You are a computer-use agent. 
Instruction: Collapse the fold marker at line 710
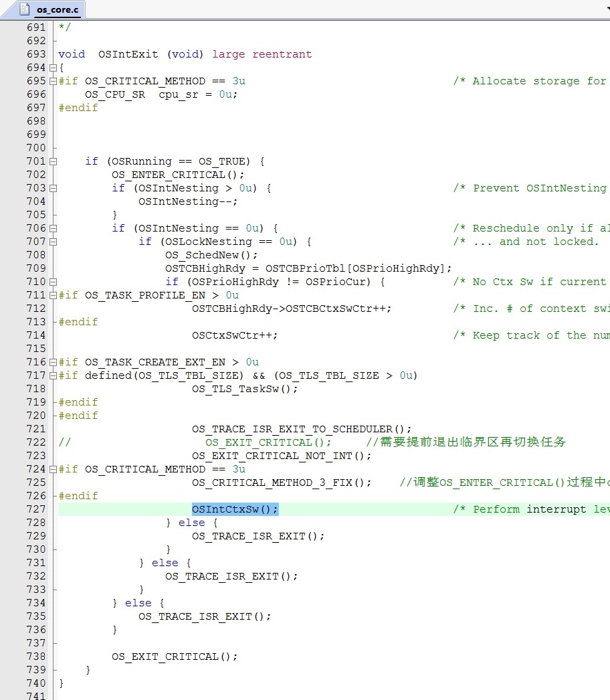click(53, 282)
